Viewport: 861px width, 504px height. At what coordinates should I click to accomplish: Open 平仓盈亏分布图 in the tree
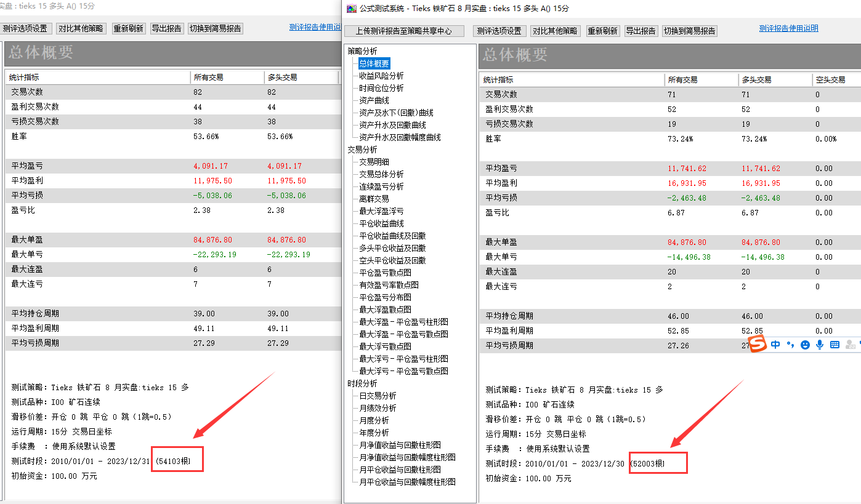click(386, 297)
